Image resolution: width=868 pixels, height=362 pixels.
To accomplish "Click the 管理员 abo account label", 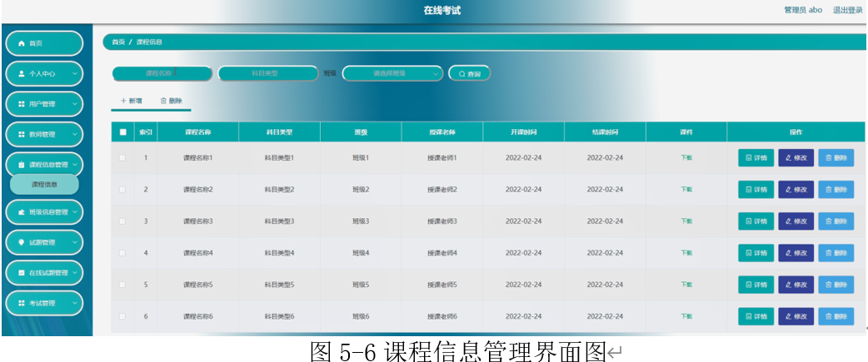I will point(803,10).
